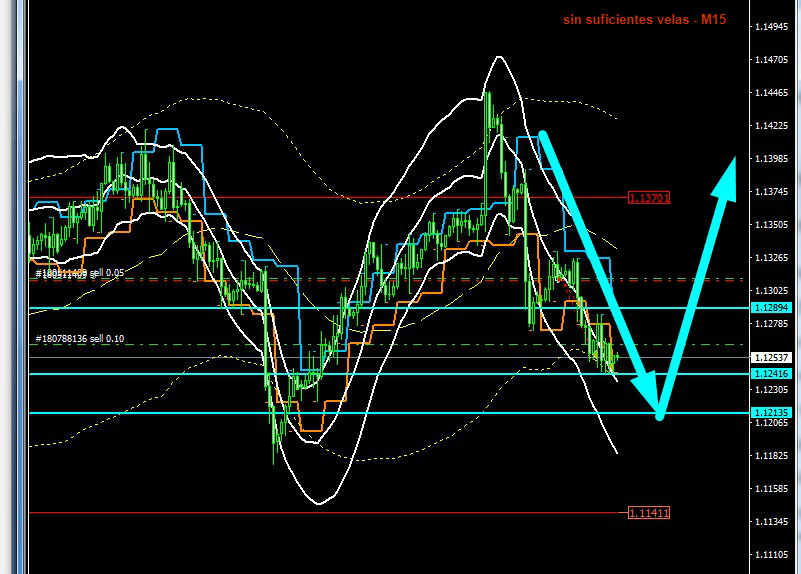Click 1.11105 on the price axis
This screenshot has width=801, height=574.
(x=774, y=555)
